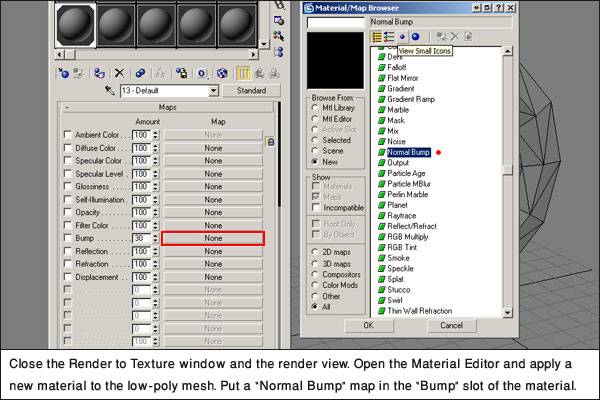Click OK in Material/Map Browser
600x400 pixels.
[x=368, y=325]
